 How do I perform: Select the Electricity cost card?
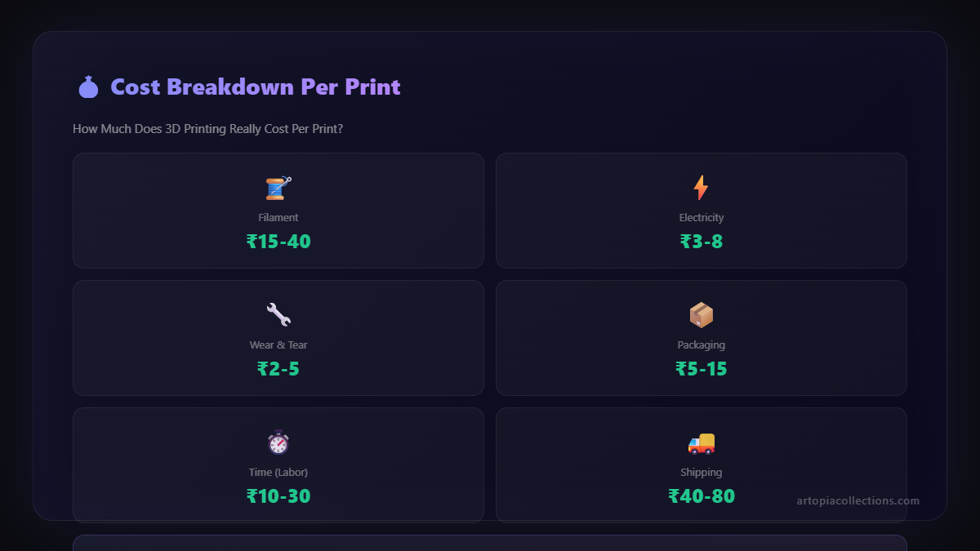[702, 211]
